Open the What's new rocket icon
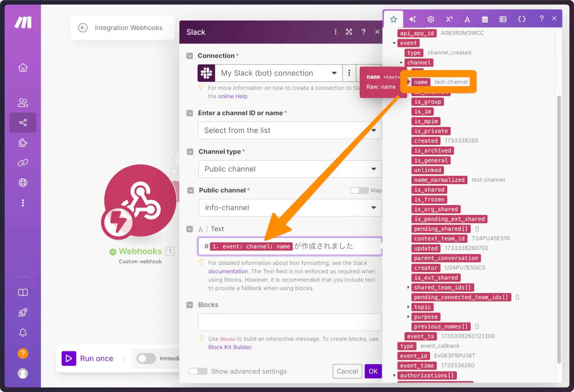This screenshot has height=392, width=574. point(22,313)
